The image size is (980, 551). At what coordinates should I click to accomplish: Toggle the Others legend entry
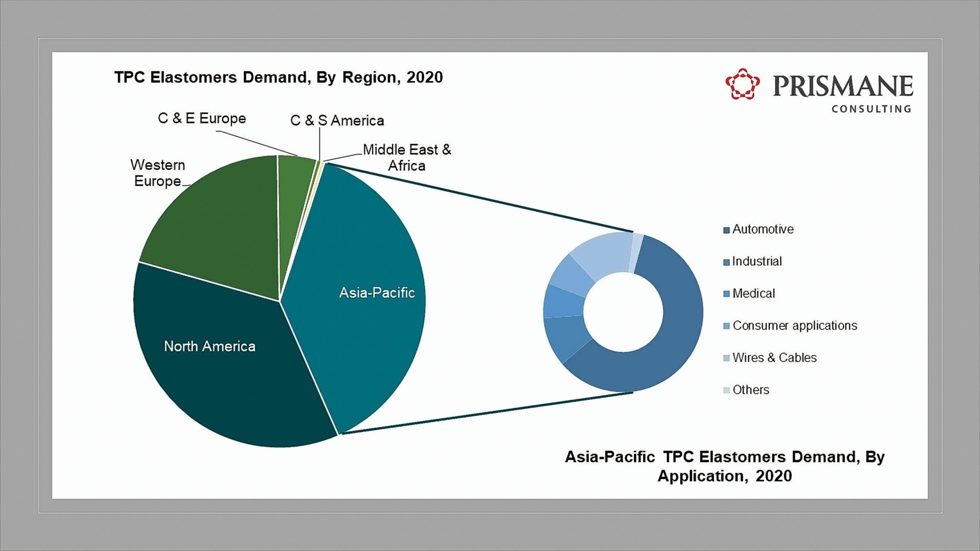pos(752,390)
